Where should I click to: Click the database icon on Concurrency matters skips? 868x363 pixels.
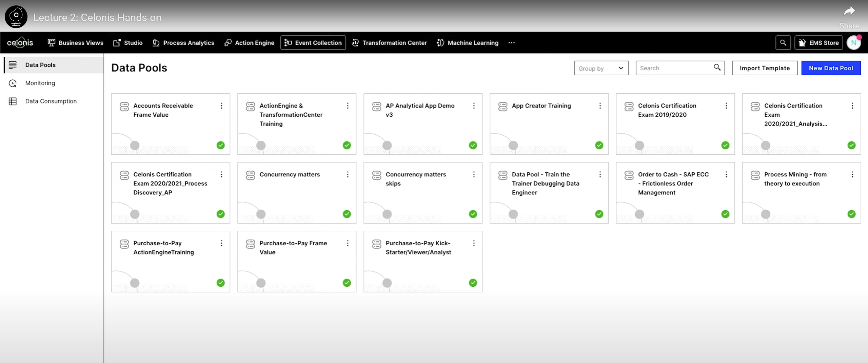[377, 175]
